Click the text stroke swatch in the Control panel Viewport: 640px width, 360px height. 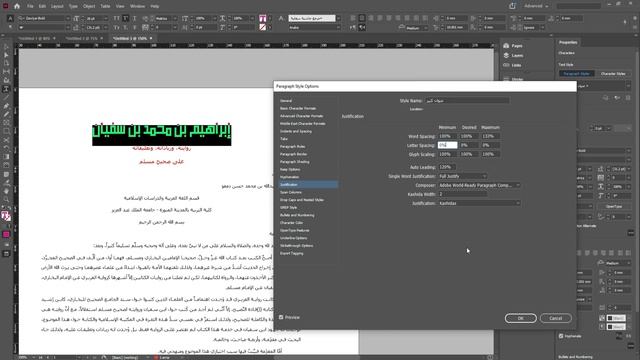pyautogui.click(x=262, y=27)
